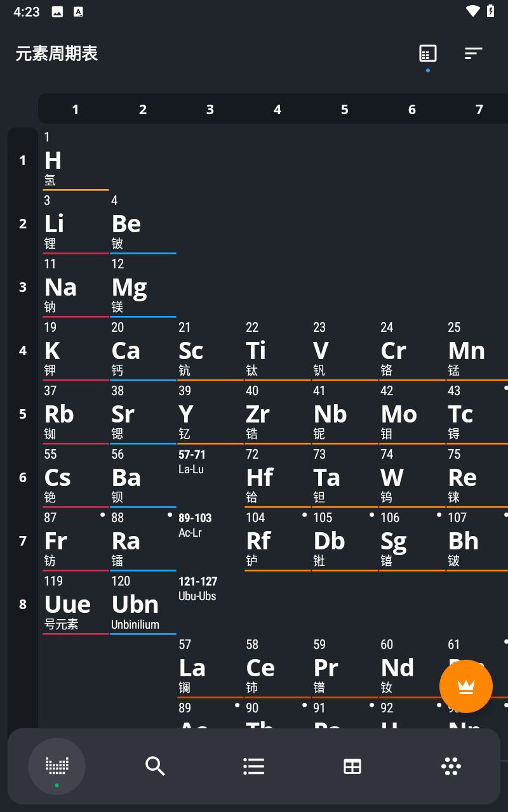
Task: Select group column header 4
Action: (277, 110)
